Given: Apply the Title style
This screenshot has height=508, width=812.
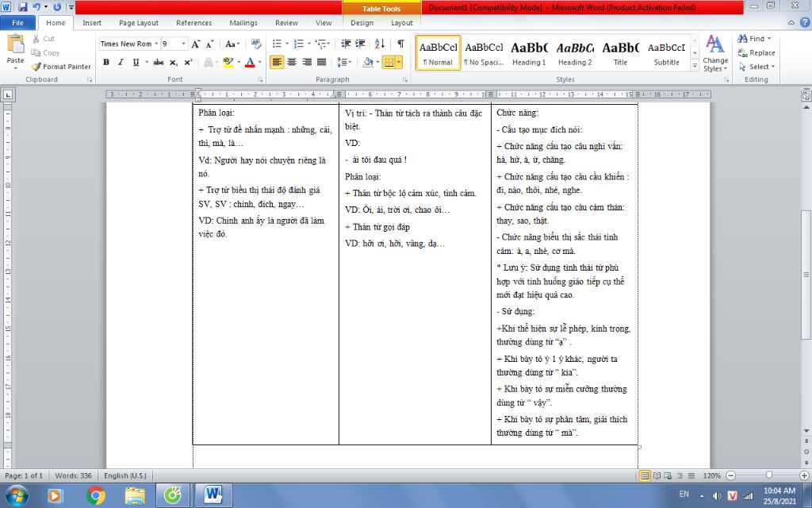Looking at the screenshot, I should 620,53.
